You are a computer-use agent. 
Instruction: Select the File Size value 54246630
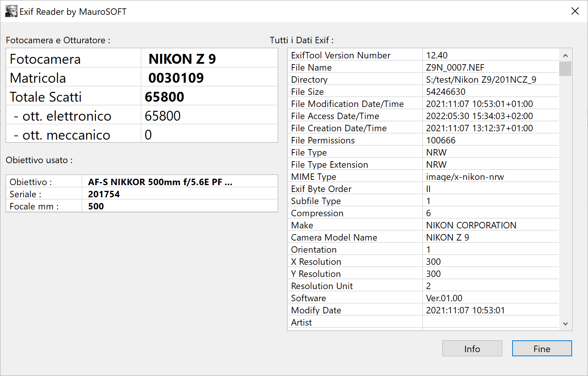(446, 92)
